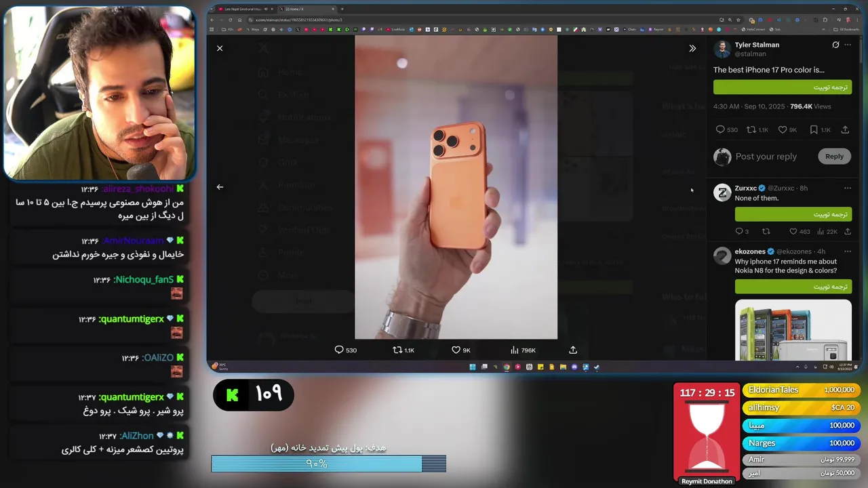The image size is (868, 488).
Task: Translate ekozones reply with green button
Action: 793,287
